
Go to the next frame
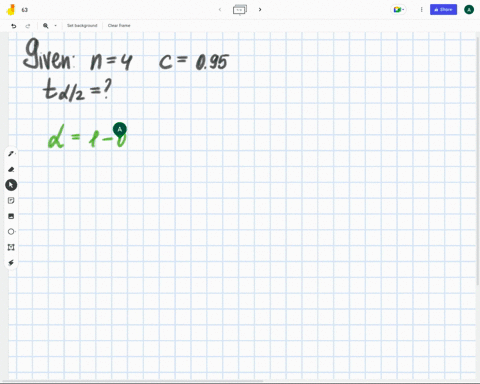(x=260, y=10)
